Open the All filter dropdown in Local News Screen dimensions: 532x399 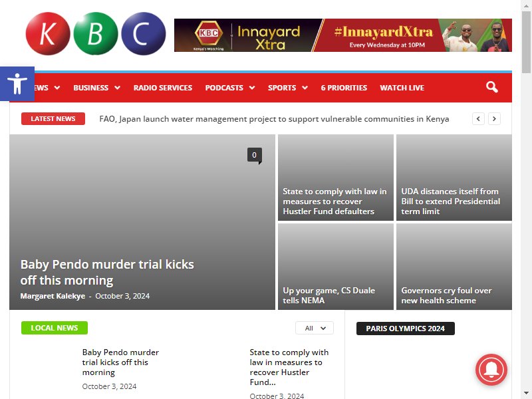(x=315, y=328)
